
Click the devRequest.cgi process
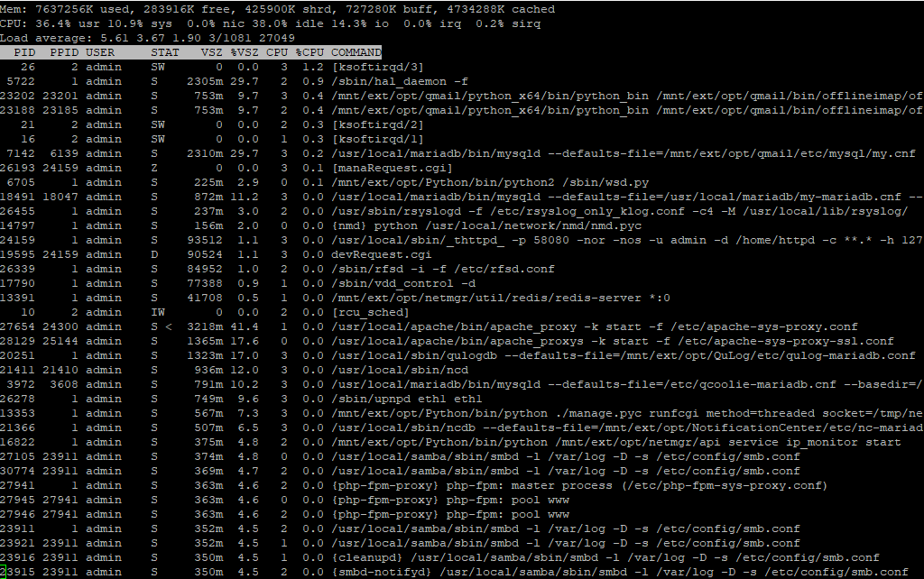pos(382,254)
